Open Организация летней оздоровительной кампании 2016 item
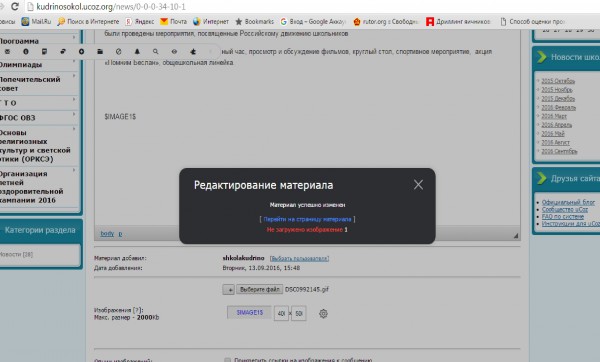600x362 pixels. point(31,187)
